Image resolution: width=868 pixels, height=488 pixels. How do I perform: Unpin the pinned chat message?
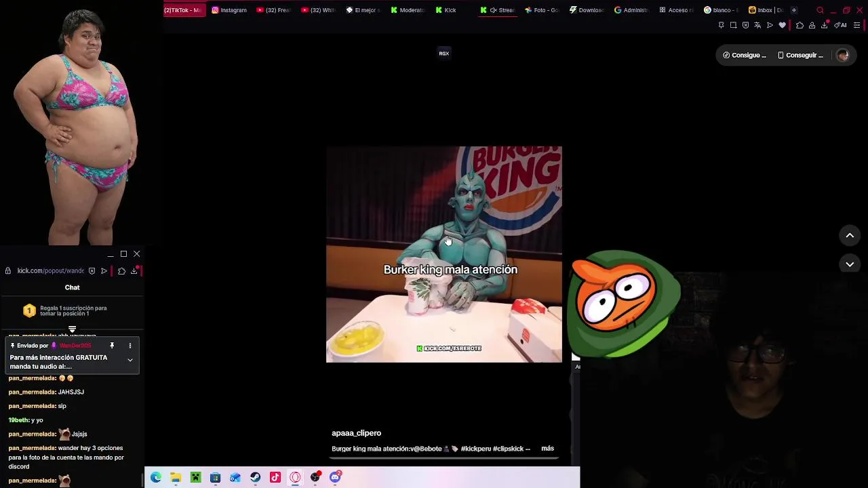point(112,346)
